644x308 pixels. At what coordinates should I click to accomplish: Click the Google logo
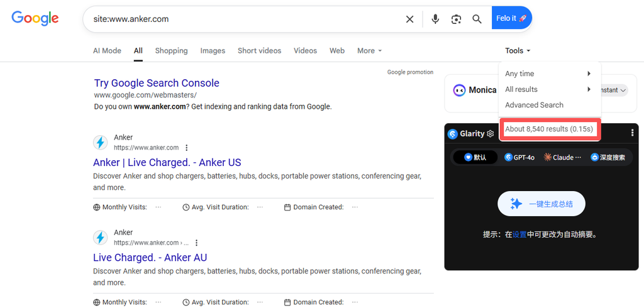click(35, 18)
